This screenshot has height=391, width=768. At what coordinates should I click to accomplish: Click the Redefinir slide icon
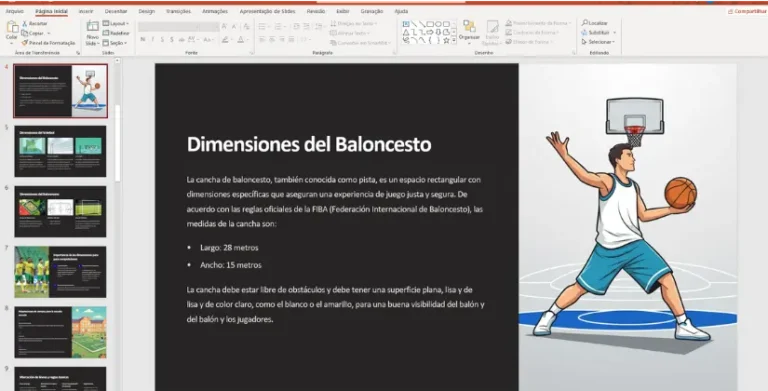click(x=106, y=33)
